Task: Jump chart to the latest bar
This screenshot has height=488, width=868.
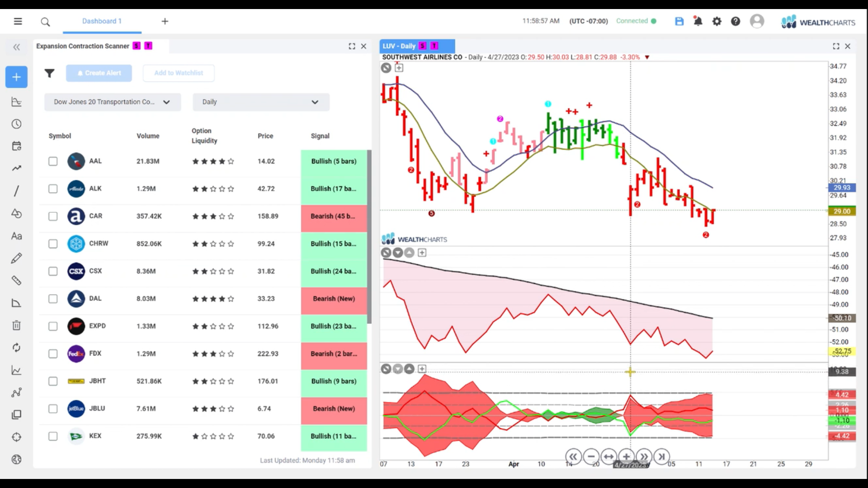Action: point(661,457)
